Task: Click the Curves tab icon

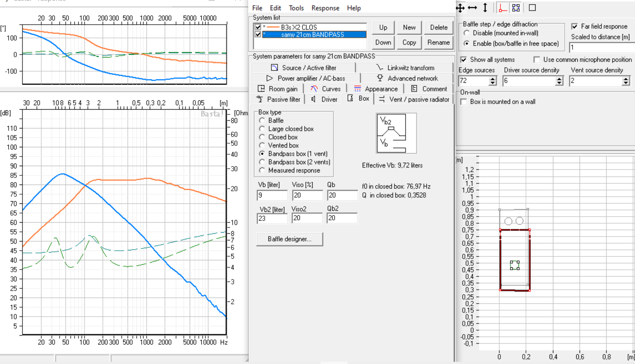Action: click(314, 89)
